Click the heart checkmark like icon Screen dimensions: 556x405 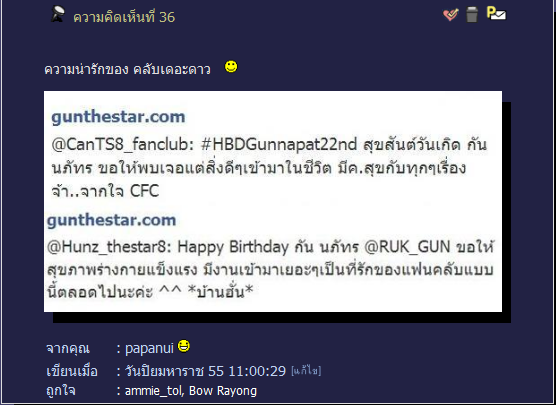click(x=451, y=15)
